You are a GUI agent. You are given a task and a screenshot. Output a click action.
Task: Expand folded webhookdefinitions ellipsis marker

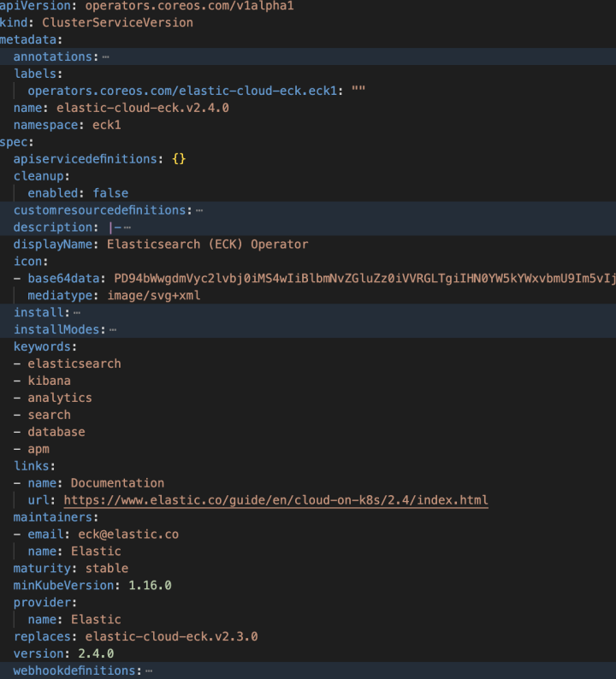click(149, 670)
